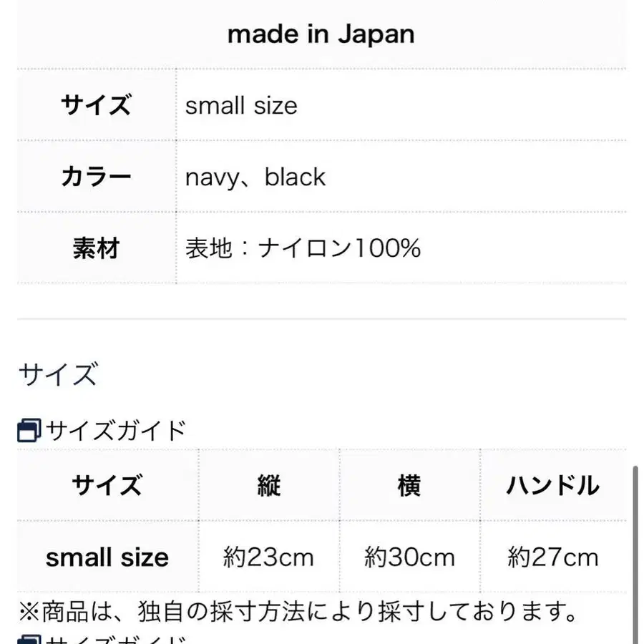
Task: Click the light-colored サイズ section heading
Action: pyautogui.click(x=58, y=374)
